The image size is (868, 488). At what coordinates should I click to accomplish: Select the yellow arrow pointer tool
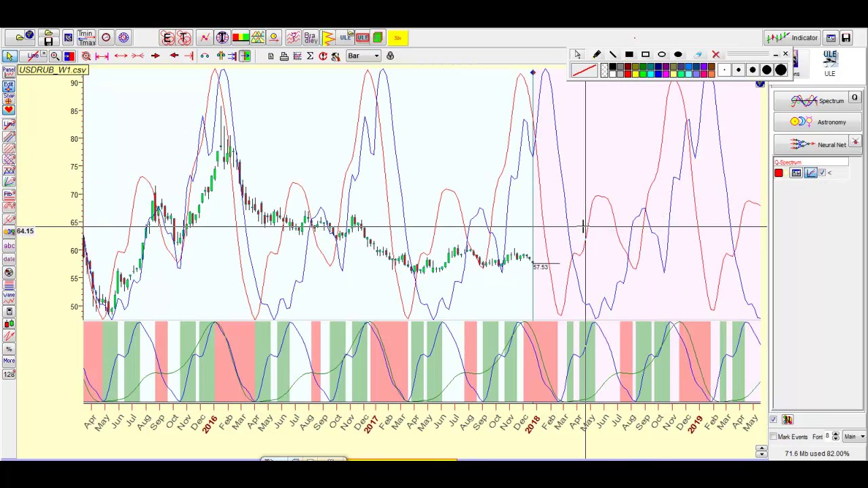tap(9, 56)
